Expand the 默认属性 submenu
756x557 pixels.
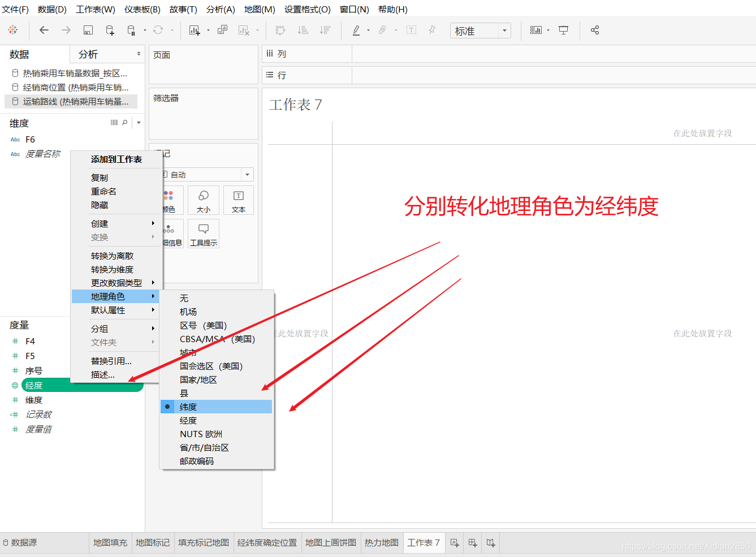coord(116,310)
